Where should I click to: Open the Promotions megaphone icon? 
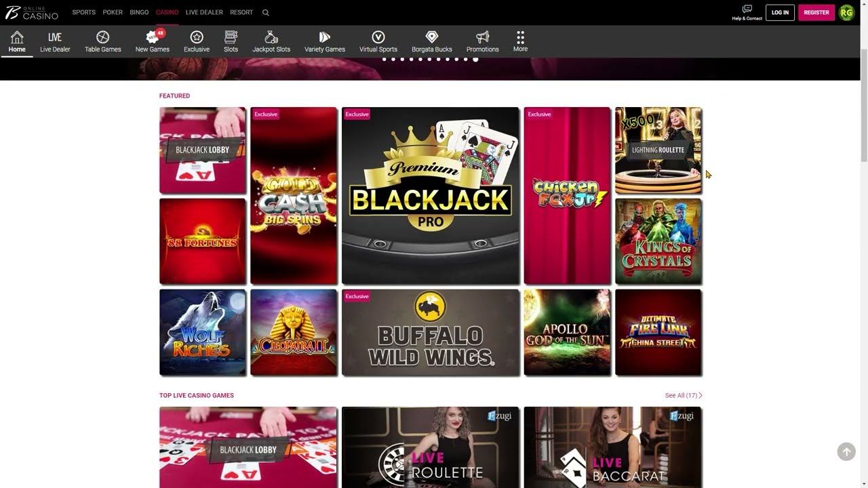point(483,41)
